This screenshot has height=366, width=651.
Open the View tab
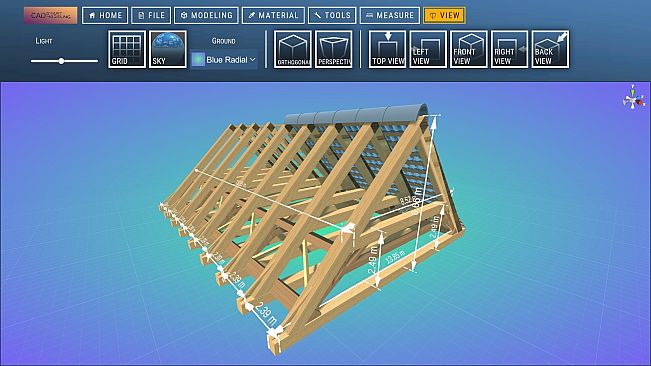[x=445, y=15]
